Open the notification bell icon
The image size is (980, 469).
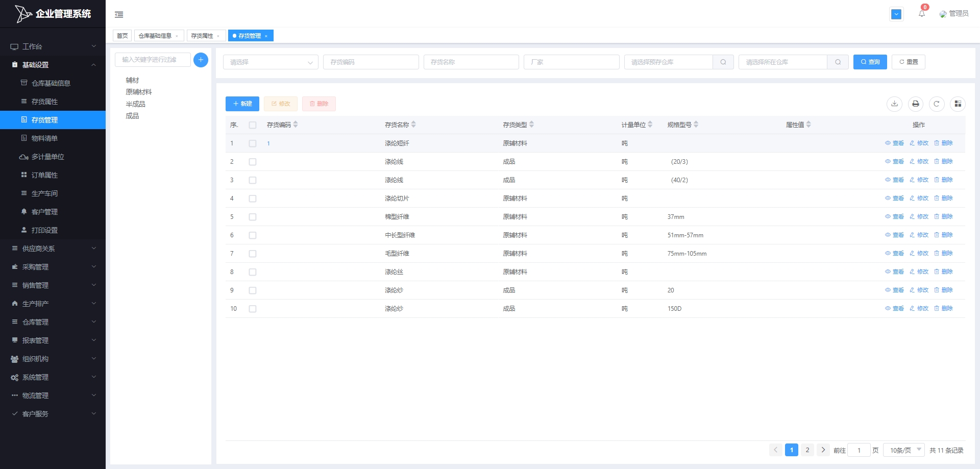[x=922, y=14]
